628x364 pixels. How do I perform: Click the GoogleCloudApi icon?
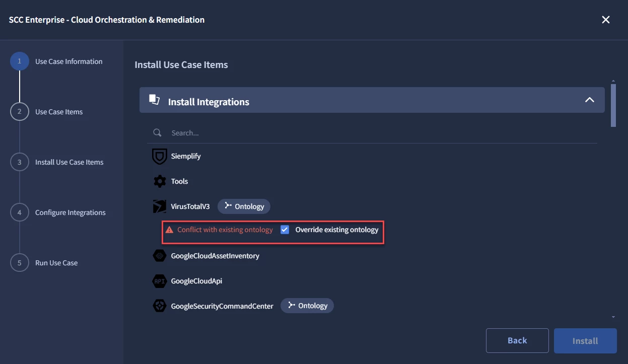tap(160, 281)
